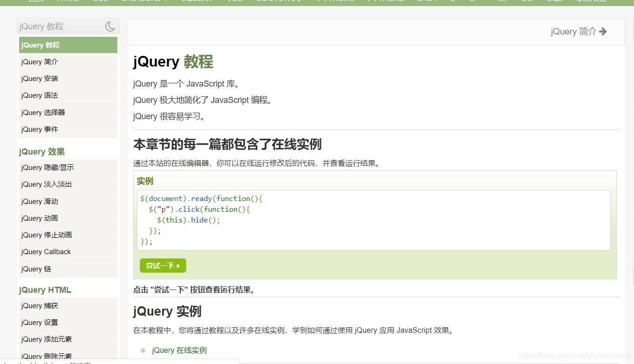Open jQuery 隐藏/显示 in the sidebar
Viewport: 634px width, 364px height.
coord(68,168)
